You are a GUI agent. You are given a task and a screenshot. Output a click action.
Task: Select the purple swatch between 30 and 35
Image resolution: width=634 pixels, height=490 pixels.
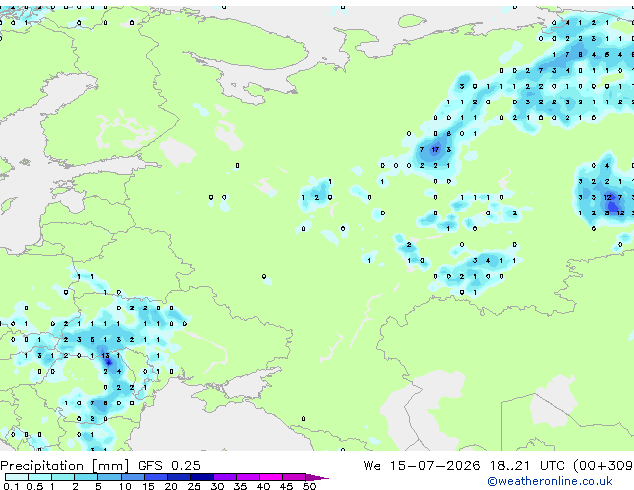click(x=225, y=477)
